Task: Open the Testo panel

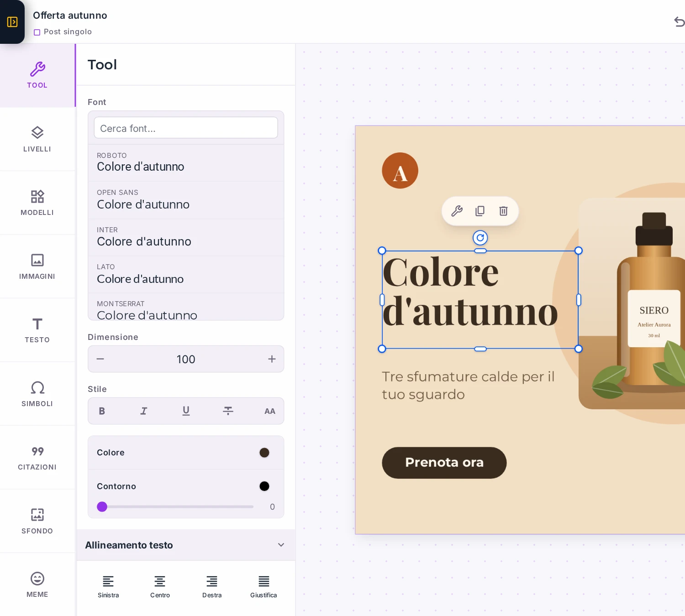Action: (37, 330)
